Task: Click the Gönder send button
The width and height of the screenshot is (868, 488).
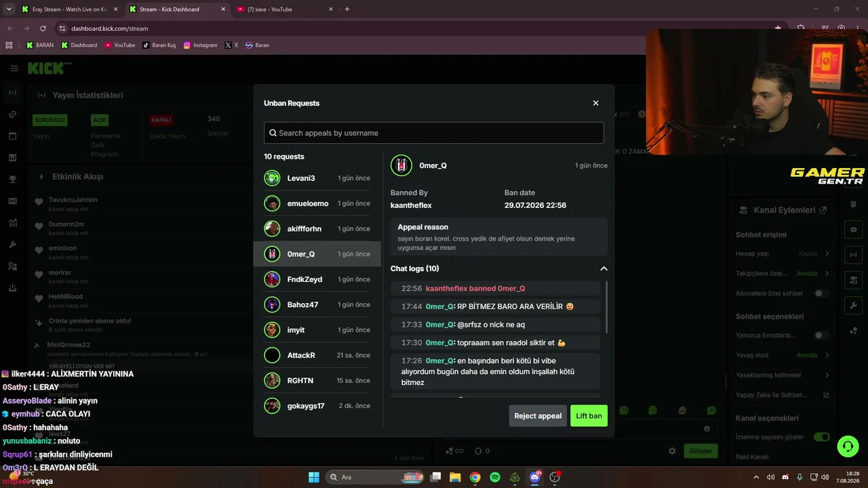Action: coord(701,451)
